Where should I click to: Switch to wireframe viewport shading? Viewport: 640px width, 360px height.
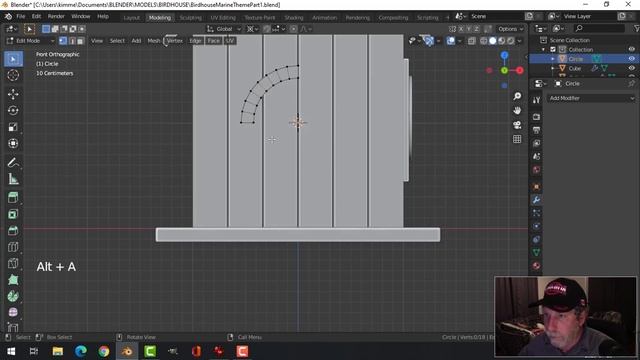pos(484,41)
